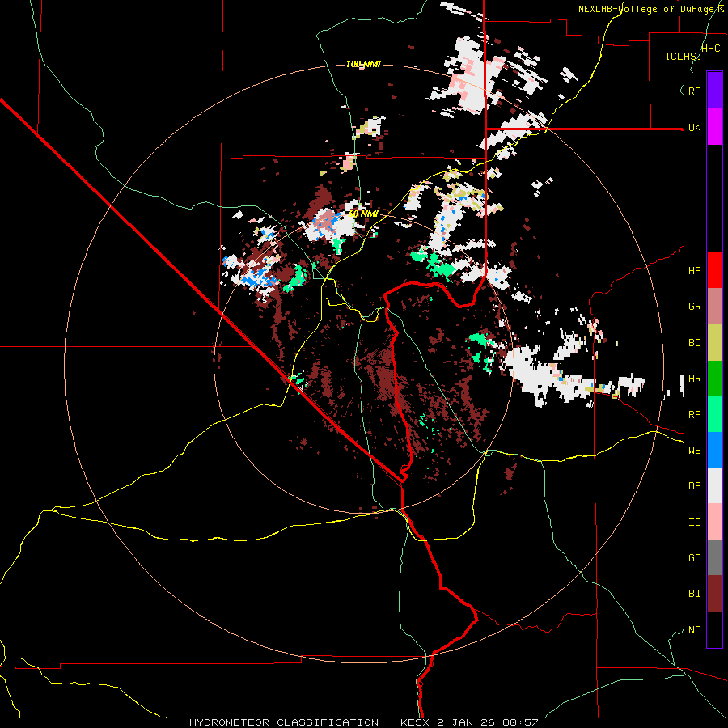The image size is (728, 728).
Task: Click the RF legend label
Action: point(694,91)
